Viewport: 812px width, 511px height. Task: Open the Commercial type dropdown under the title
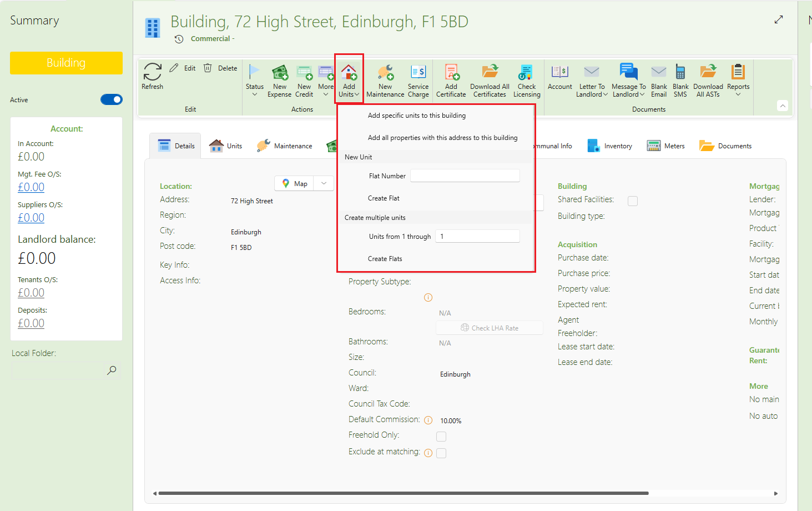tap(213, 39)
